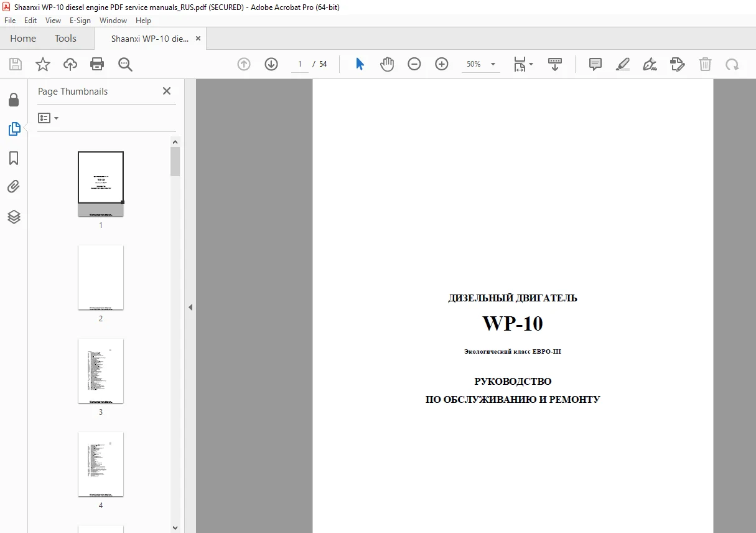Click the ДИЗЕЛЬНЫЙ ДВИГАТЕЛЬ heading
Screen dimensions: 756x533
pyautogui.click(x=513, y=298)
